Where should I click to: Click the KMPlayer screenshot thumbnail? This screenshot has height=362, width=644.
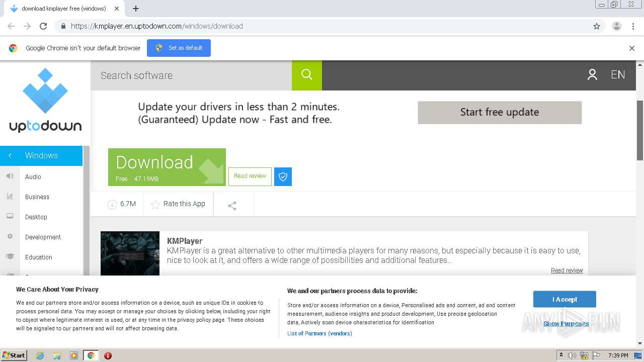pyautogui.click(x=130, y=253)
